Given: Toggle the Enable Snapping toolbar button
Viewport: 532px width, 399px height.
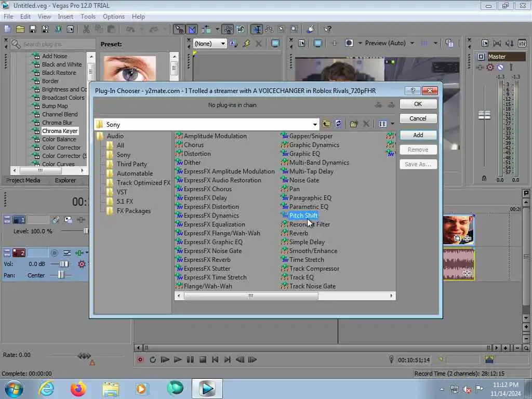Looking at the screenshot, I should click(179, 29).
